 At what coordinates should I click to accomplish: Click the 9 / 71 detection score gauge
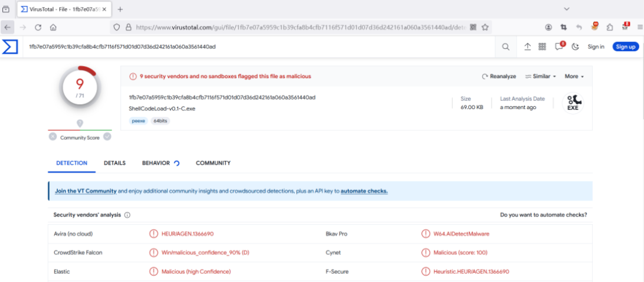click(80, 87)
